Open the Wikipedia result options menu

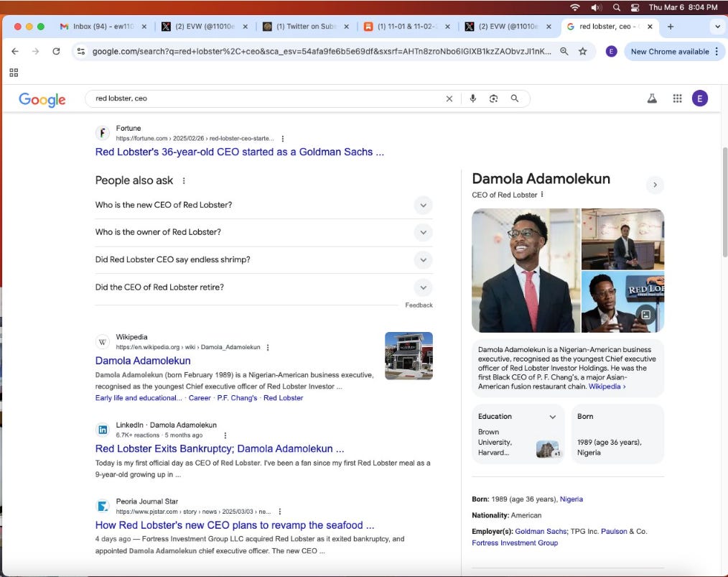[268, 348]
